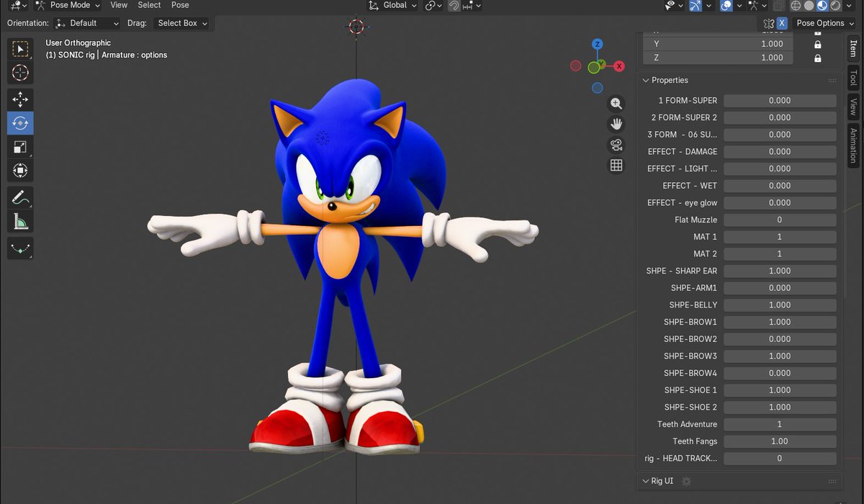
Task: Switch to the Animation sidebar tab
Action: [853, 145]
